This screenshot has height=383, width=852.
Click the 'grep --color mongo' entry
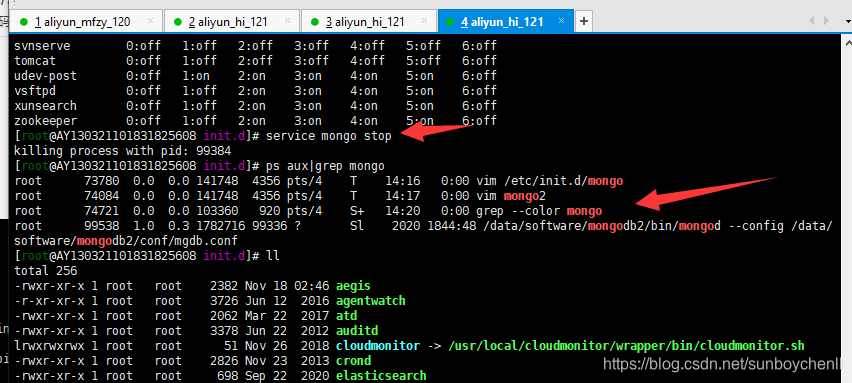pyautogui.click(x=539, y=211)
